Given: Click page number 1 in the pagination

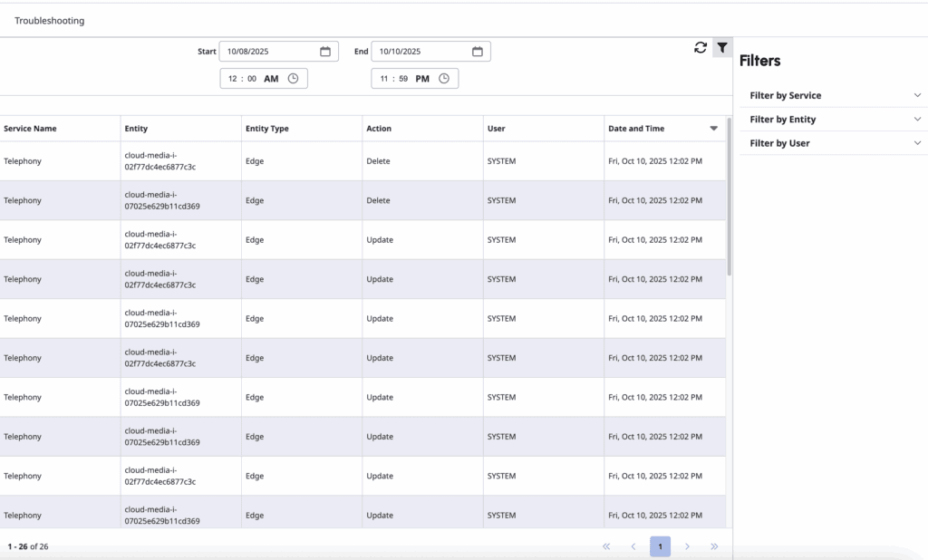Looking at the screenshot, I should pyautogui.click(x=661, y=546).
